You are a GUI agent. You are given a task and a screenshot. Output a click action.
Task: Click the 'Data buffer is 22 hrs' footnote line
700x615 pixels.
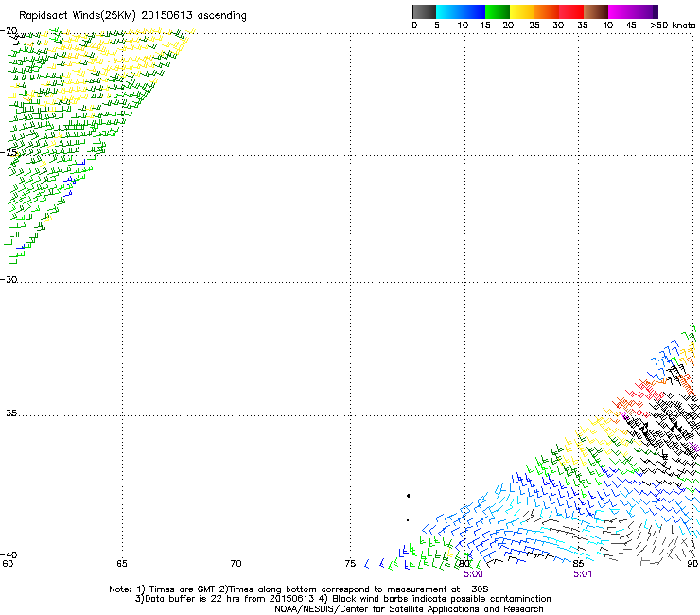tap(342, 599)
